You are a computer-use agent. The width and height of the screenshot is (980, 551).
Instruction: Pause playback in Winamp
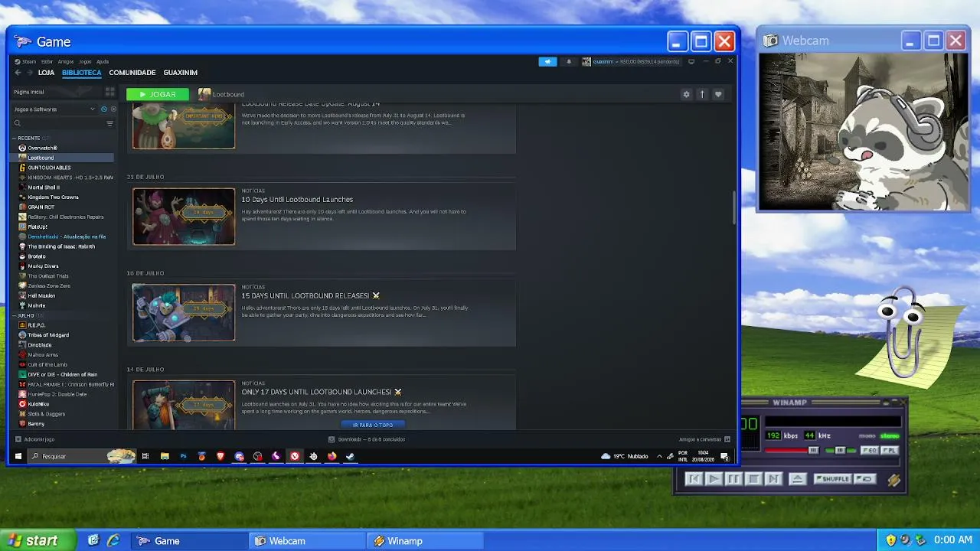coord(733,479)
